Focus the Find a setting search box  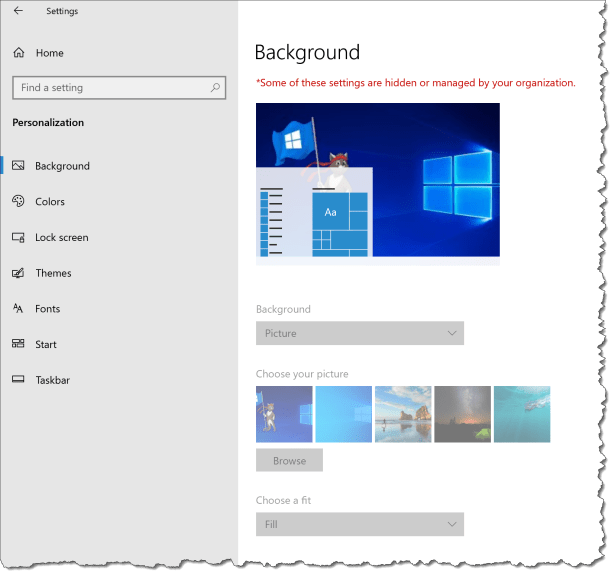click(x=119, y=87)
